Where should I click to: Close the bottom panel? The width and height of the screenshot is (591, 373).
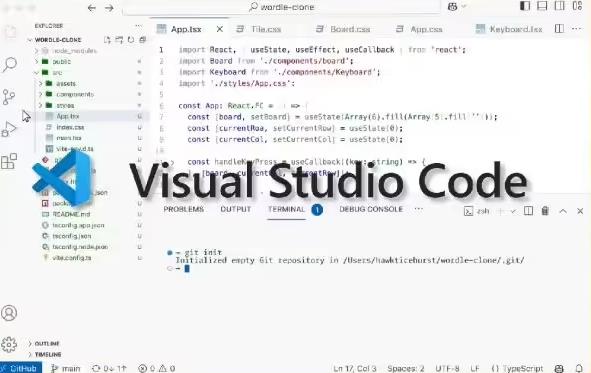[x=580, y=211]
